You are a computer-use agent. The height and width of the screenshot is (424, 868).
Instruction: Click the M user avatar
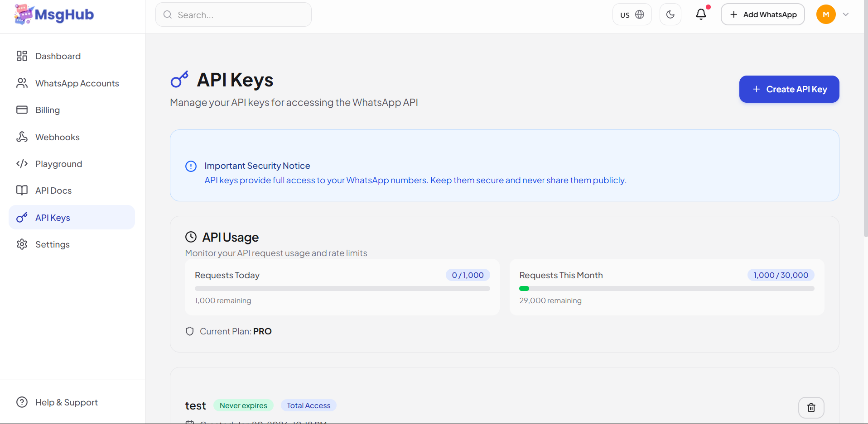click(x=826, y=14)
